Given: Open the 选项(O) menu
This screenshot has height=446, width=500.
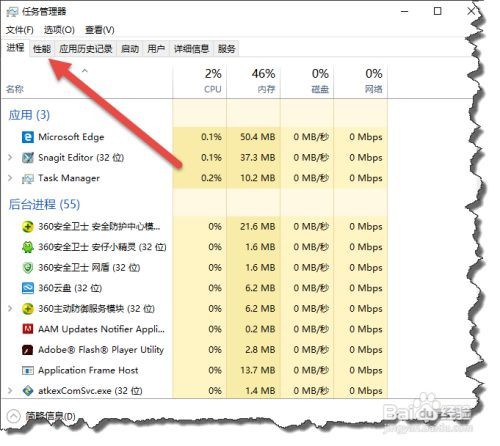Looking at the screenshot, I should [x=59, y=30].
